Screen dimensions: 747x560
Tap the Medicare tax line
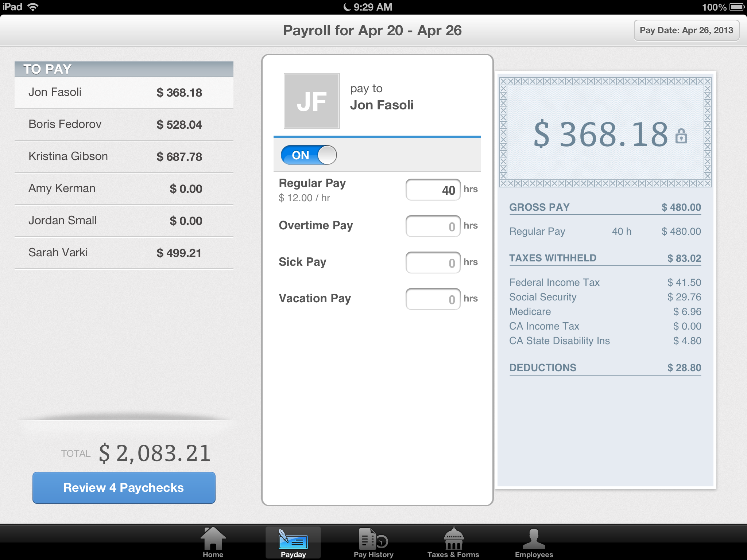605,312
